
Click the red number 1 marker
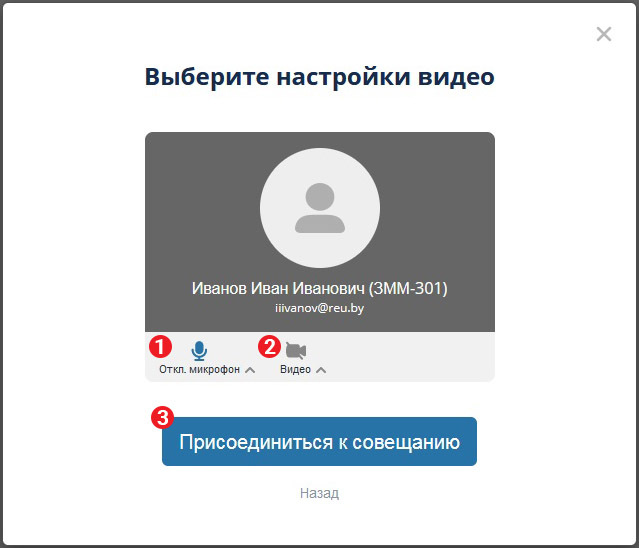[160, 347]
